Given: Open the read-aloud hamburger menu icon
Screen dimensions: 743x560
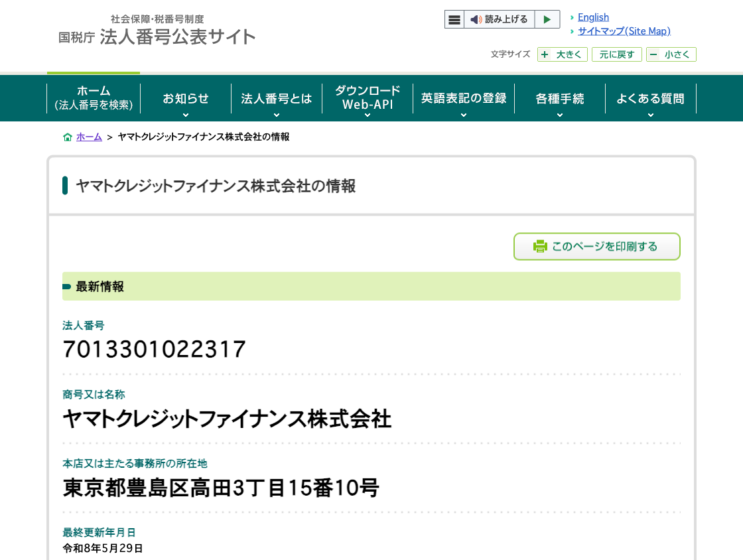Looking at the screenshot, I should coord(454,19).
